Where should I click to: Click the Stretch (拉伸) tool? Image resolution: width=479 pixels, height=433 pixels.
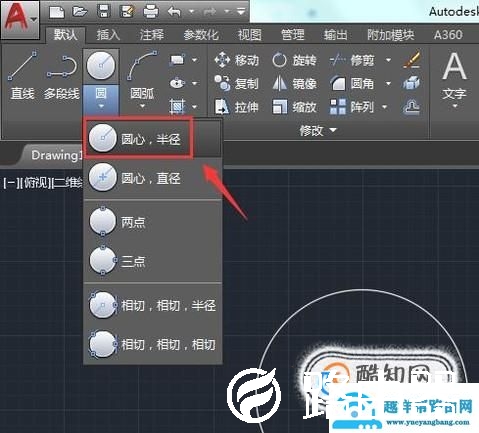pos(237,107)
